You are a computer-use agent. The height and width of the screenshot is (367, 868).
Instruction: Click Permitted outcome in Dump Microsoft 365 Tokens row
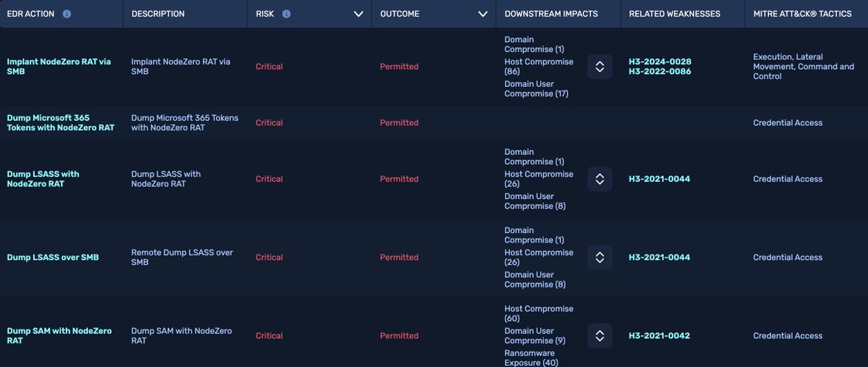(x=399, y=122)
